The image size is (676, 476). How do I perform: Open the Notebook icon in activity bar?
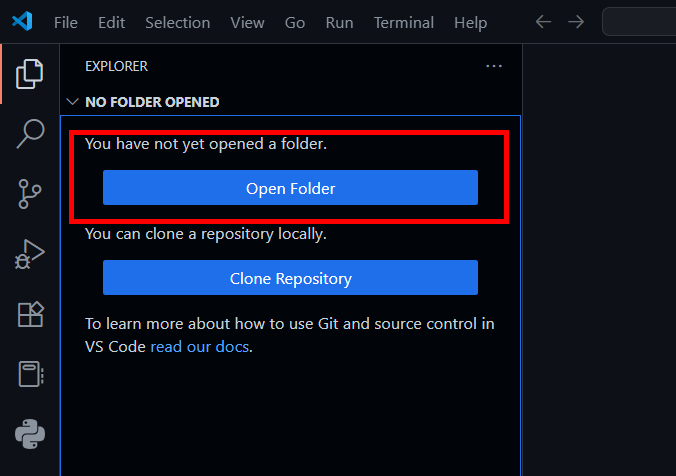pos(31,374)
